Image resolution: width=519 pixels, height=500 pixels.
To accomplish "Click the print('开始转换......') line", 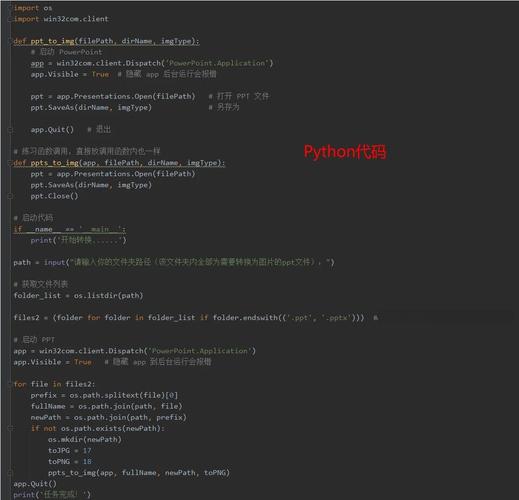I will coord(78,240).
